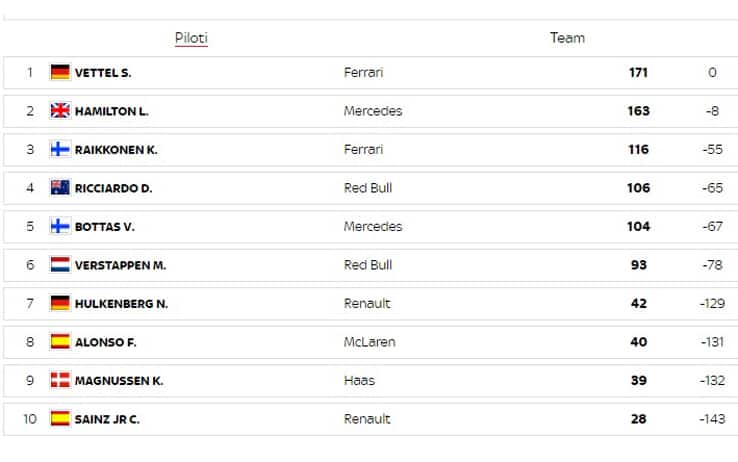
Task: Select the SAINZ JR C. driver name
Action: pyautogui.click(x=107, y=419)
